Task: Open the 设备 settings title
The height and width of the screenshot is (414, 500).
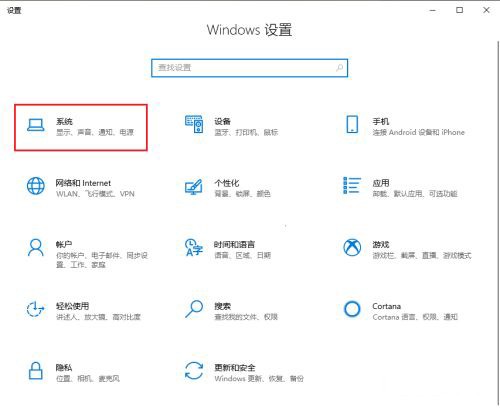Action: click(222, 121)
